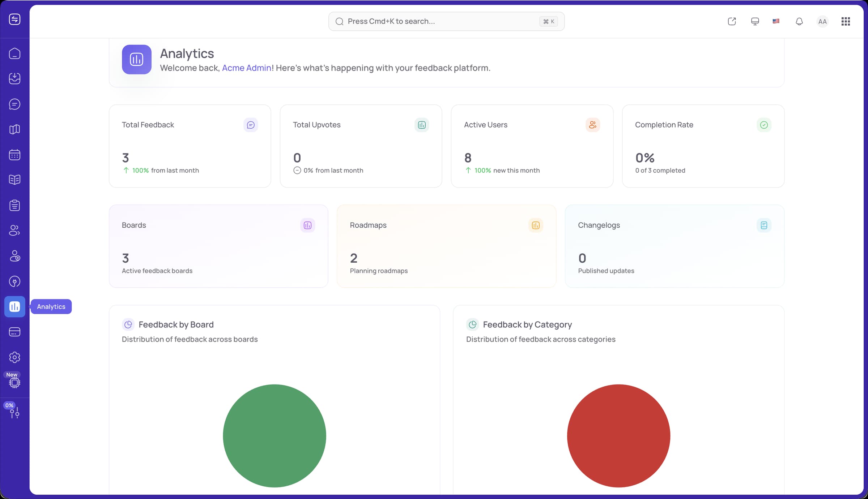Image resolution: width=868 pixels, height=499 pixels.
Task: Open the plug integrations sidebar icon
Action: click(14, 281)
